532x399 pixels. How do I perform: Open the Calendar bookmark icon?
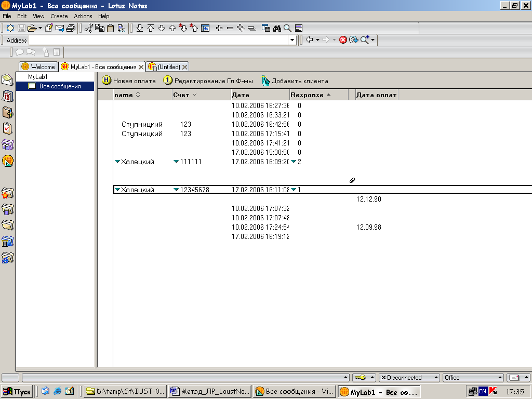pos(7,96)
